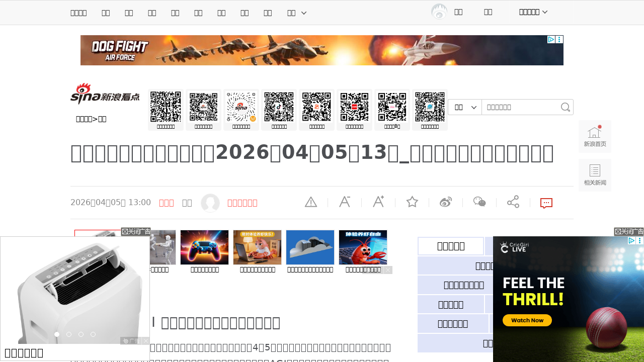Select the third carousel dot on air-conditioner ad
Viewport: 644px width, 362px height.
coord(81,334)
